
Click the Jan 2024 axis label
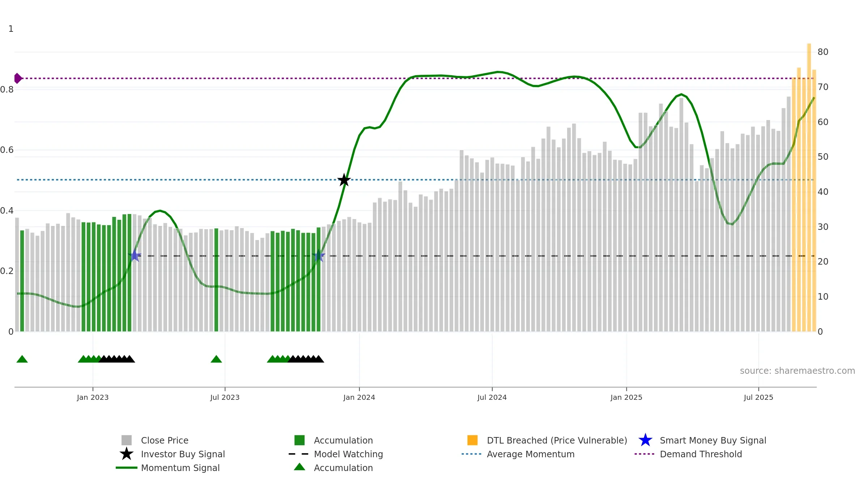359,398
